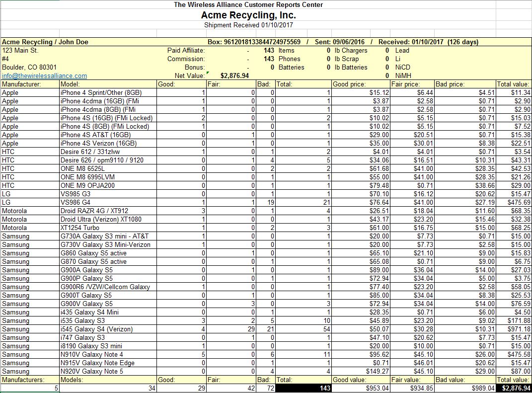Select the $475.69 total value for VS986 G4
Screen dimensions: 532x393
tap(514, 202)
